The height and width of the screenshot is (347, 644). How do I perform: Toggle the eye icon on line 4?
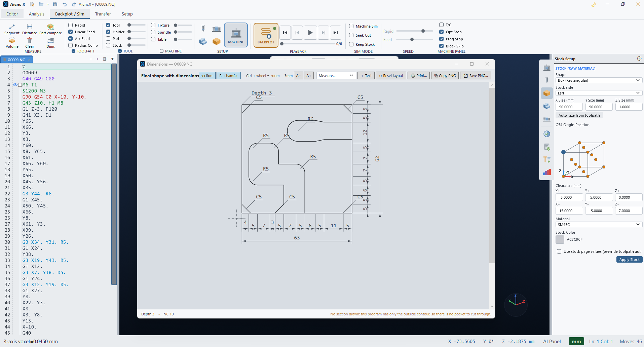point(15,85)
